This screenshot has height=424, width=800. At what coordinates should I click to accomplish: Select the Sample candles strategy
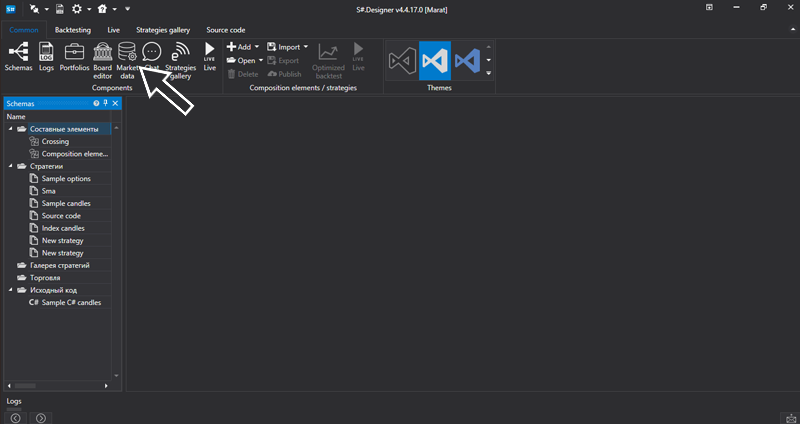pyautogui.click(x=66, y=203)
